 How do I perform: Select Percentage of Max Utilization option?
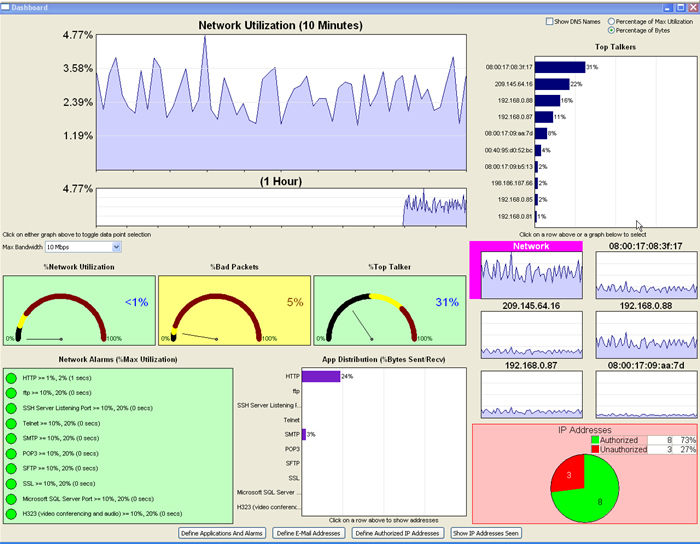pos(612,21)
